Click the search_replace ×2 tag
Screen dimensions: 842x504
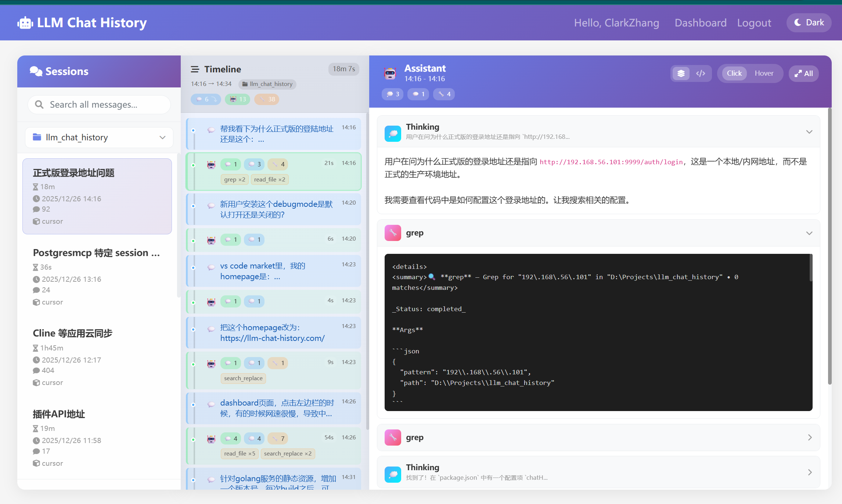288,454
